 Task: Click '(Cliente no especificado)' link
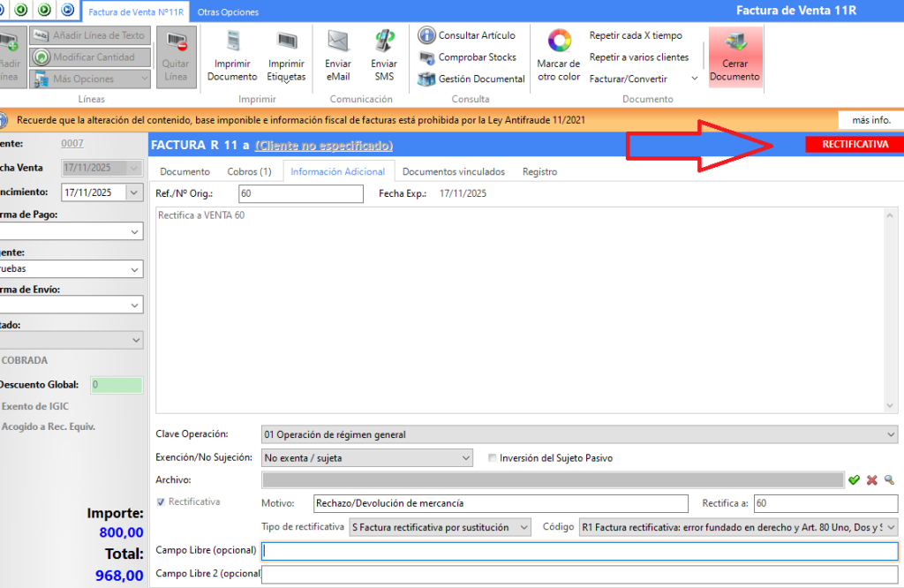(x=324, y=146)
